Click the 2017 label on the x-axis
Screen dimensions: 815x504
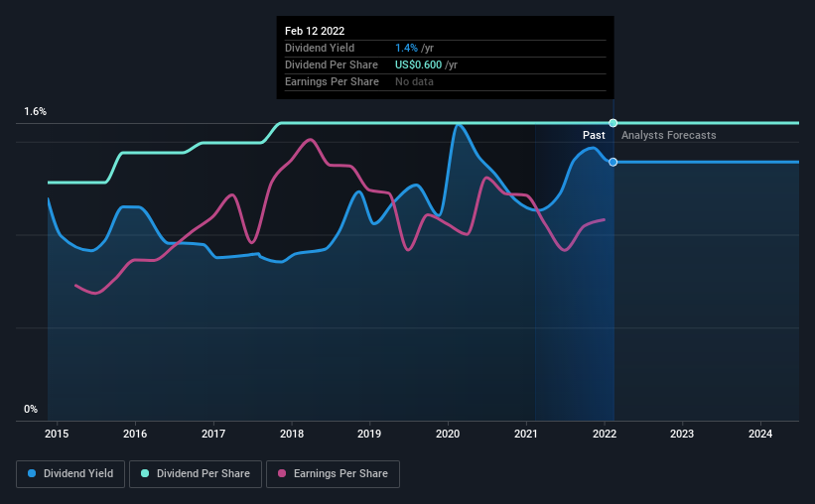click(x=213, y=434)
